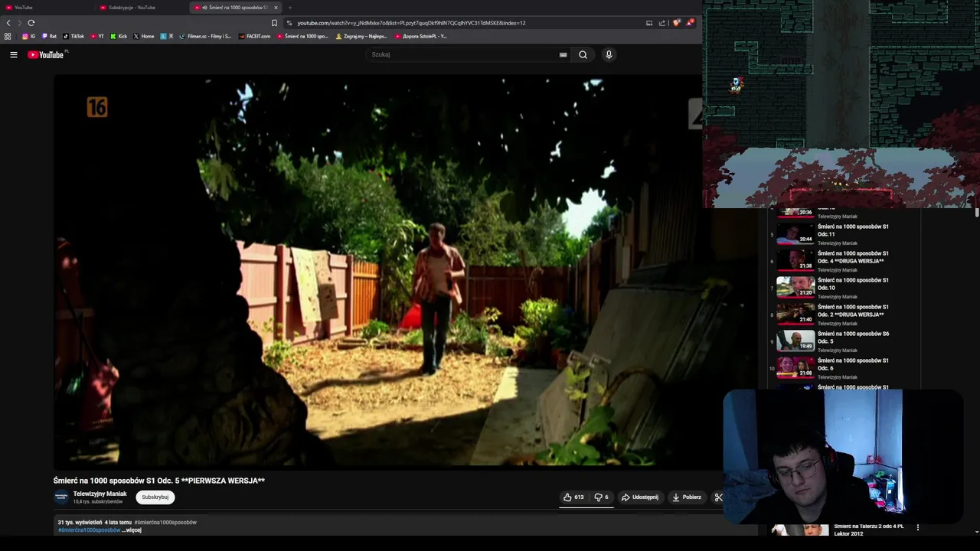Click the scissors clip button

[718, 497]
